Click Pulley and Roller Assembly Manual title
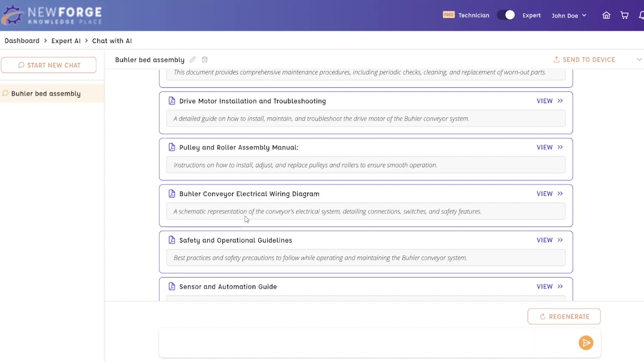 [x=239, y=147]
